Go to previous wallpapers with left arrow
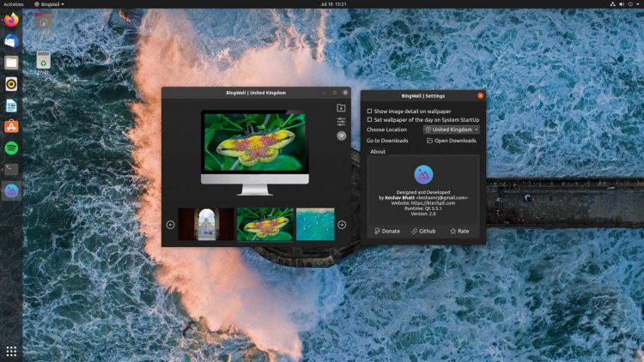 [x=171, y=225]
